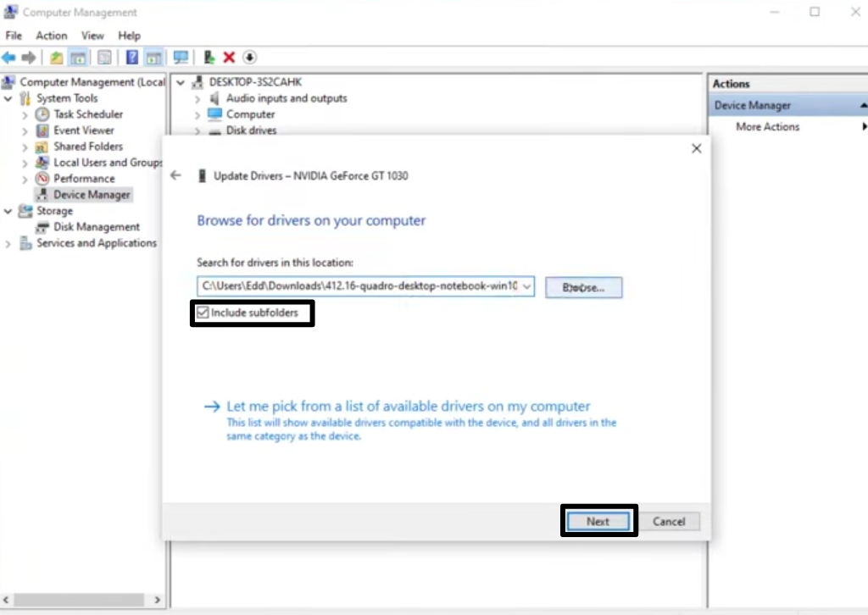Click the Disable device down-arrow icon

click(250, 57)
